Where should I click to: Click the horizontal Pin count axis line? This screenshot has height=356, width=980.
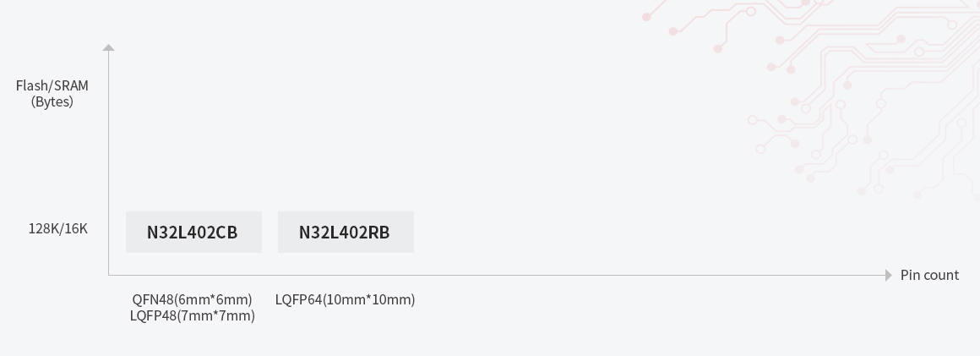(591, 275)
